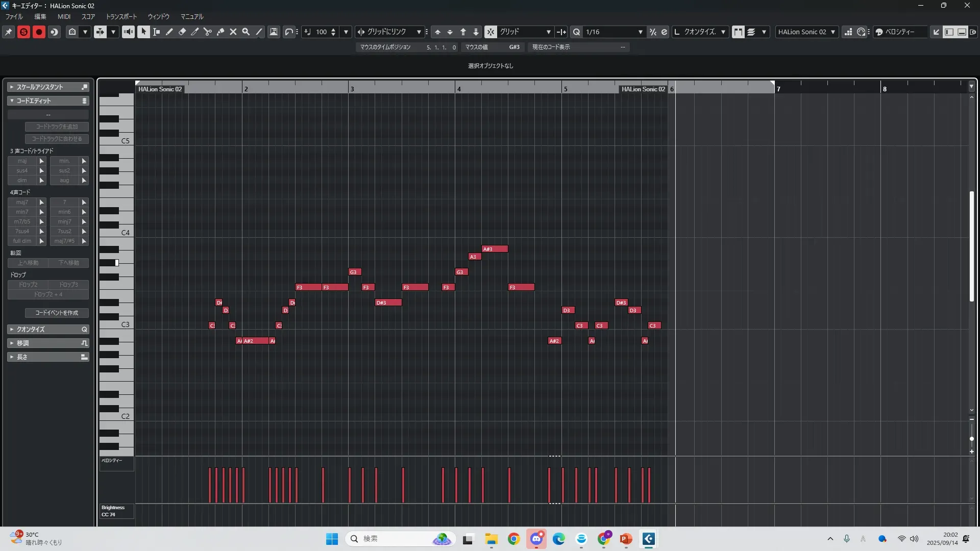
Task: Click the コードイベントを作成 button
Action: click(x=57, y=313)
